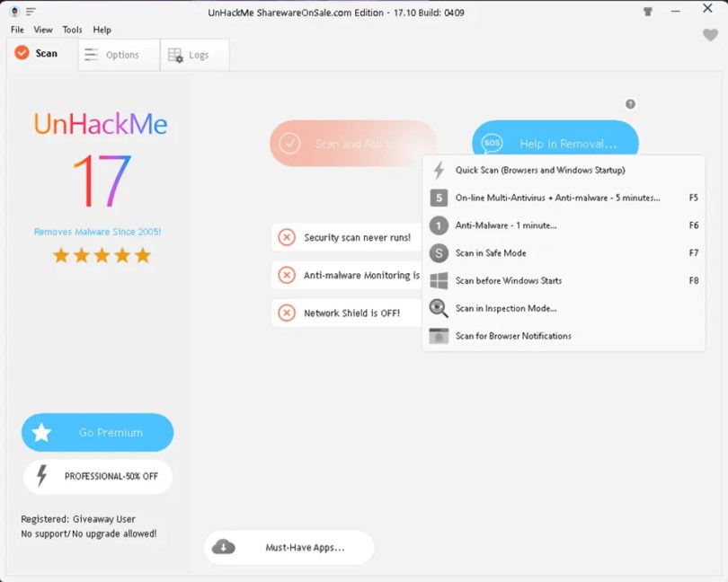This screenshot has width=728, height=582.
Task: Click the red X beside Security scan
Action: (287, 237)
